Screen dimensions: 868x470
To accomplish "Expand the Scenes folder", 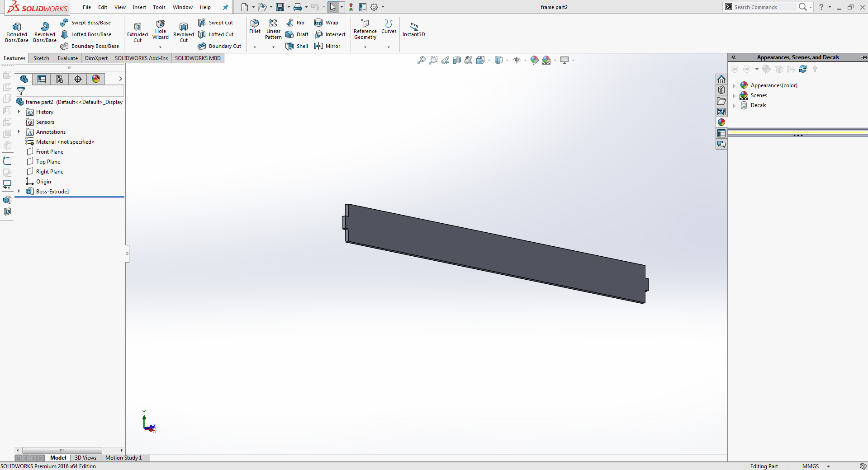I will pyautogui.click(x=734, y=95).
